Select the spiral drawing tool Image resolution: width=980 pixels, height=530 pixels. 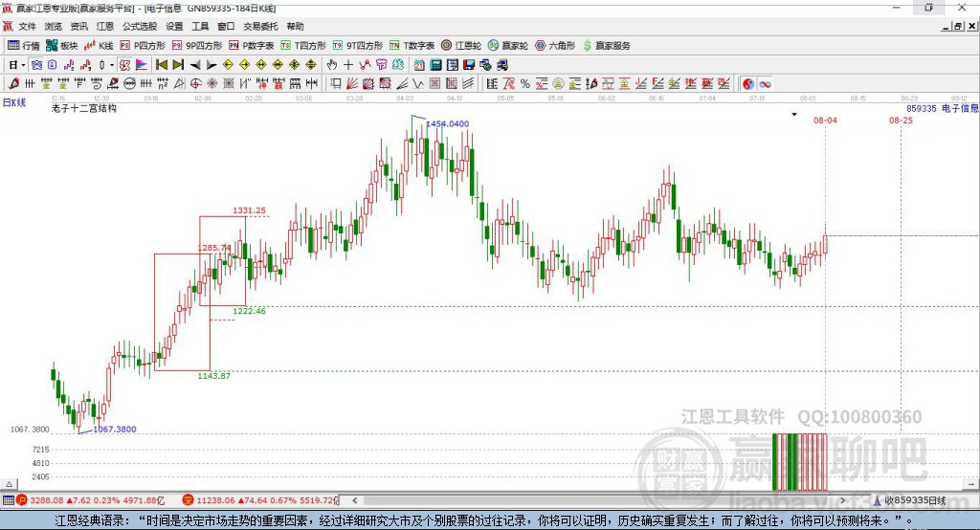tap(97, 84)
